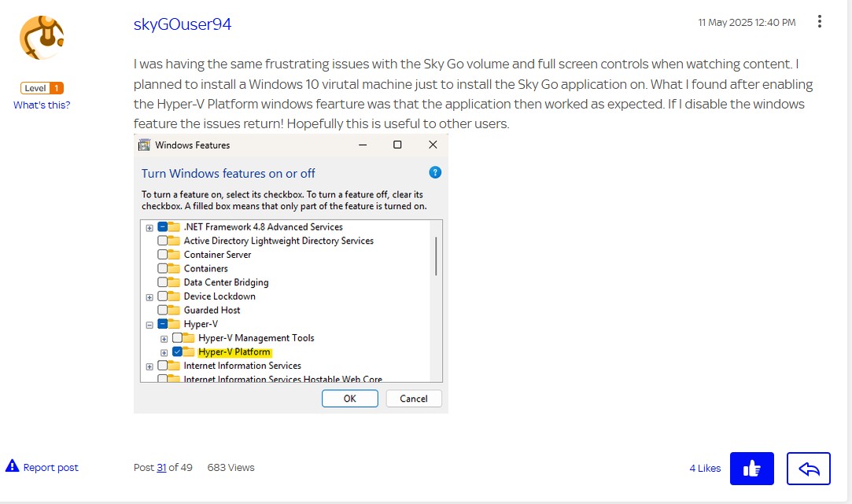Open the post number 31 link

pos(161,467)
